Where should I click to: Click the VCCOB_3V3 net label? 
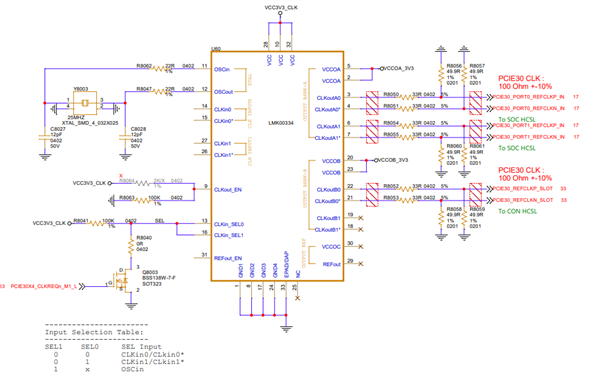pyautogui.click(x=392, y=160)
